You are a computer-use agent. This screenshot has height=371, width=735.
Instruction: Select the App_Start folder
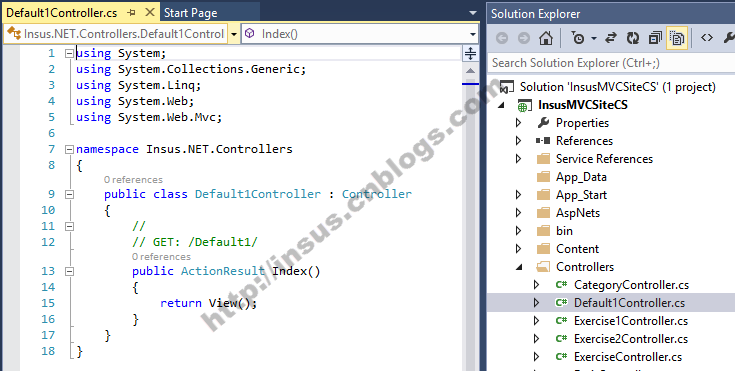point(581,195)
